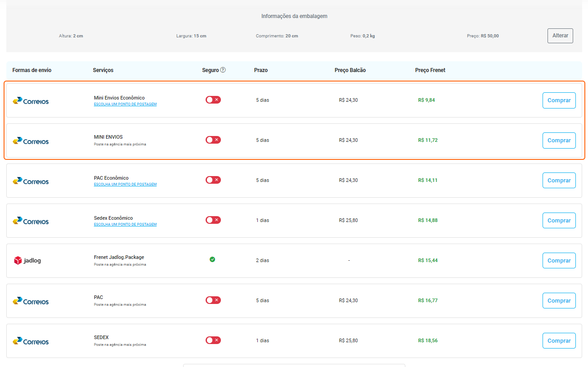Click the Preço Frenet column header
The height and width of the screenshot is (367, 588).
[x=430, y=70]
